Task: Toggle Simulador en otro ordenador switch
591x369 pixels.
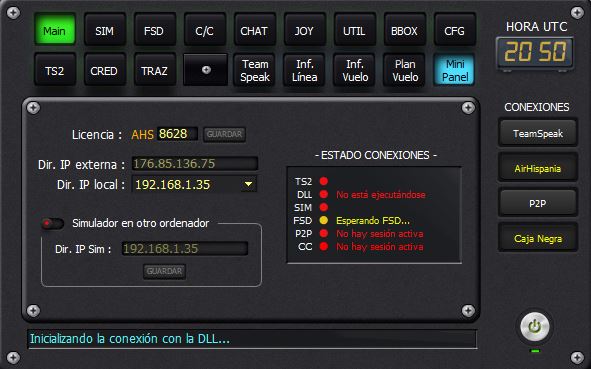Action: pos(52,224)
